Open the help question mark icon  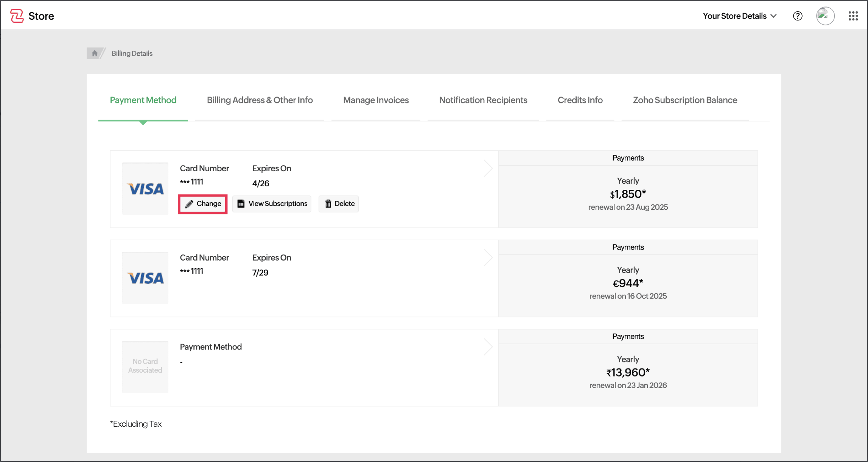tap(798, 16)
